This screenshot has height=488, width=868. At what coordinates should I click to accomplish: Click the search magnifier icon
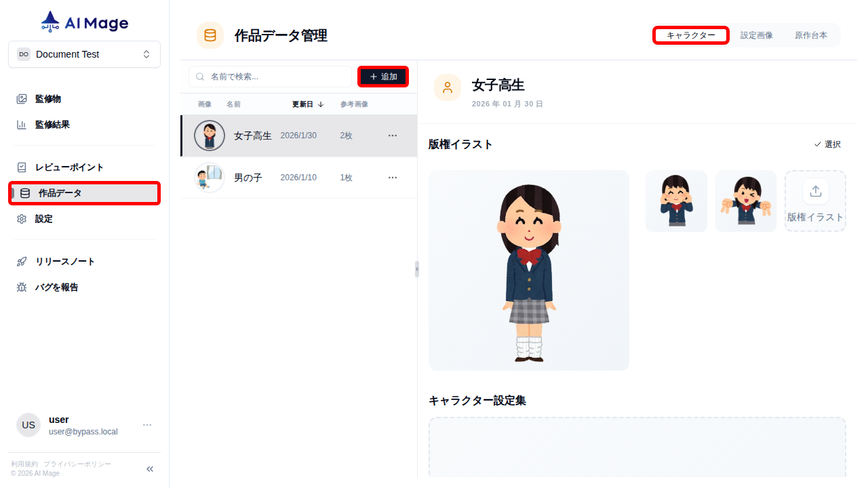199,77
